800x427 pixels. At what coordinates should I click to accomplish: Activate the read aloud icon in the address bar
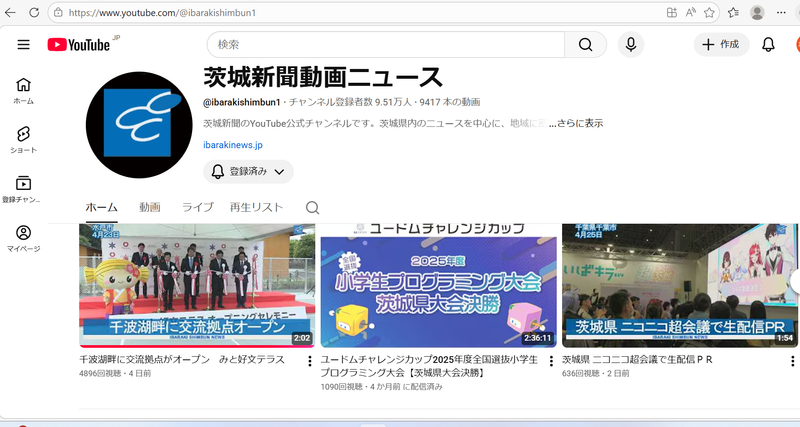(691, 13)
